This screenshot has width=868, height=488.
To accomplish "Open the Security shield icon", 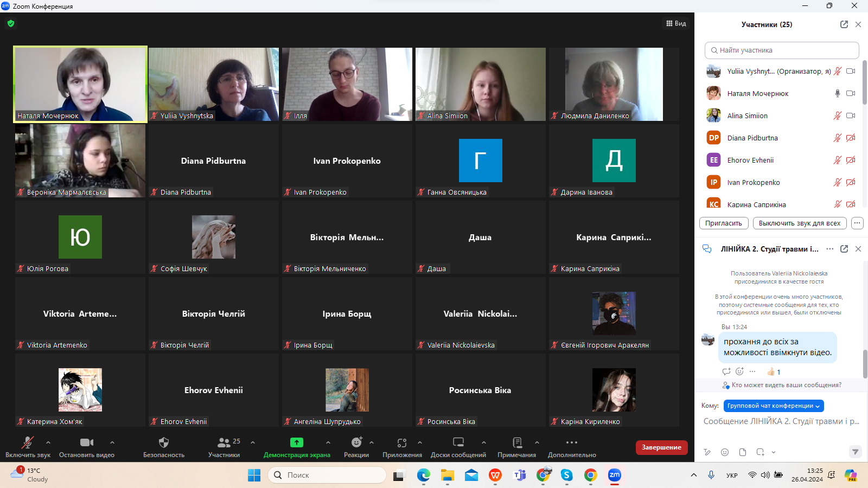I will coord(163,442).
